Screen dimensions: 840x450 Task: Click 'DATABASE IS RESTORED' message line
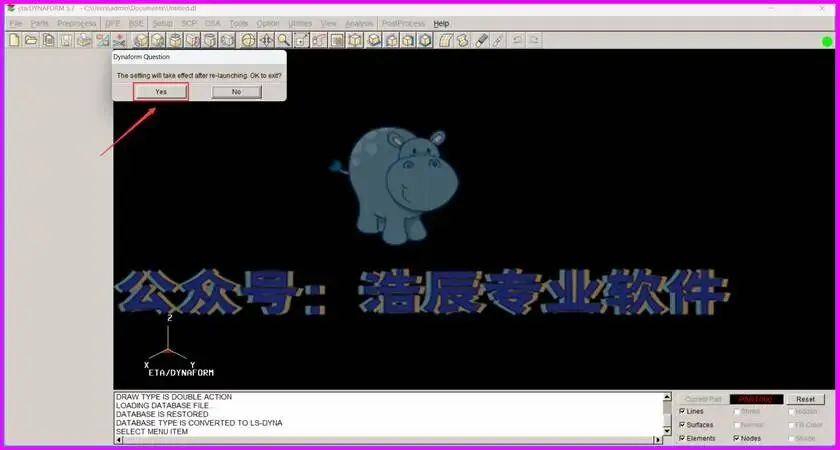tap(162, 414)
